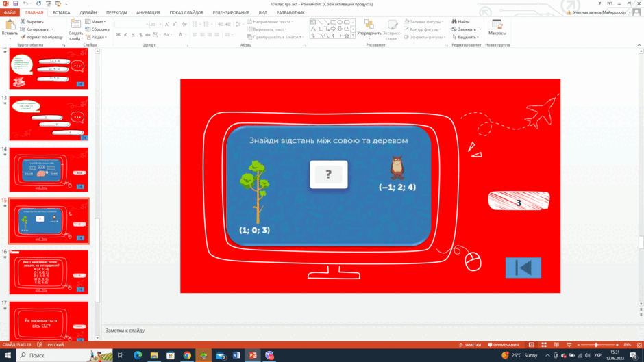Switch to the ПЕРЕХОДЫ tab
The width and height of the screenshot is (644, 362).
(116, 12)
